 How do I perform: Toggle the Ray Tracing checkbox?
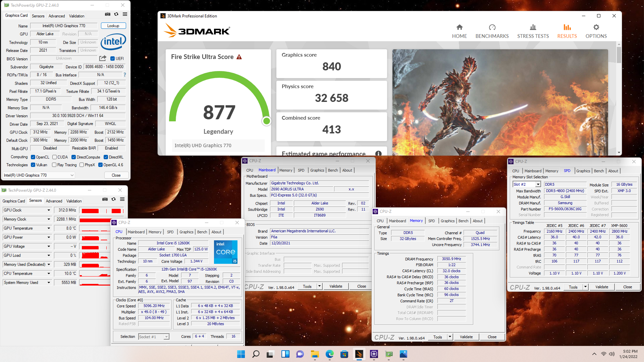pos(54,165)
